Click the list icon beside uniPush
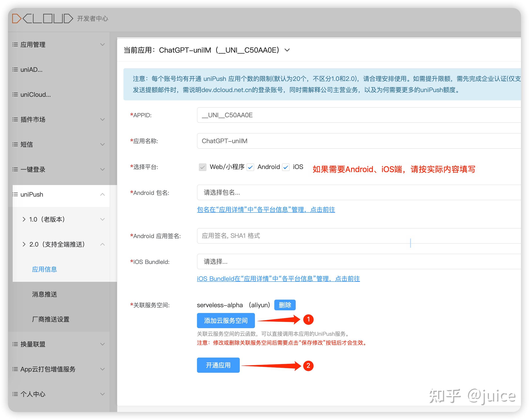The width and height of the screenshot is (529, 420). click(x=15, y=194)
